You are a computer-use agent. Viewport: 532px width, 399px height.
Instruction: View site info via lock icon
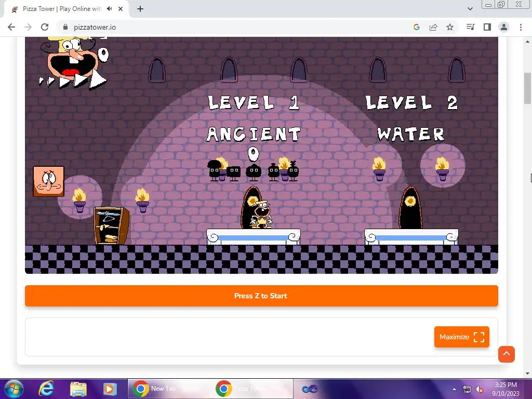pyautogui.click(x=65, y=27)
